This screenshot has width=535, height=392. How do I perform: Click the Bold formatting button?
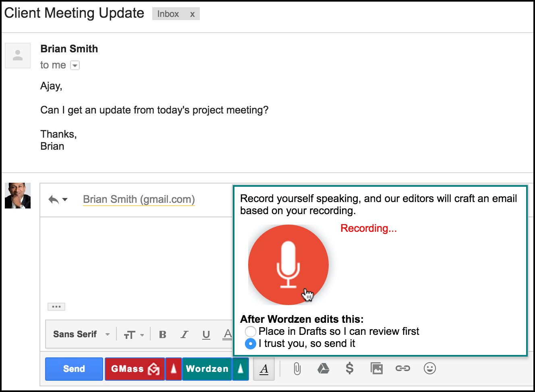click(163, 334)
